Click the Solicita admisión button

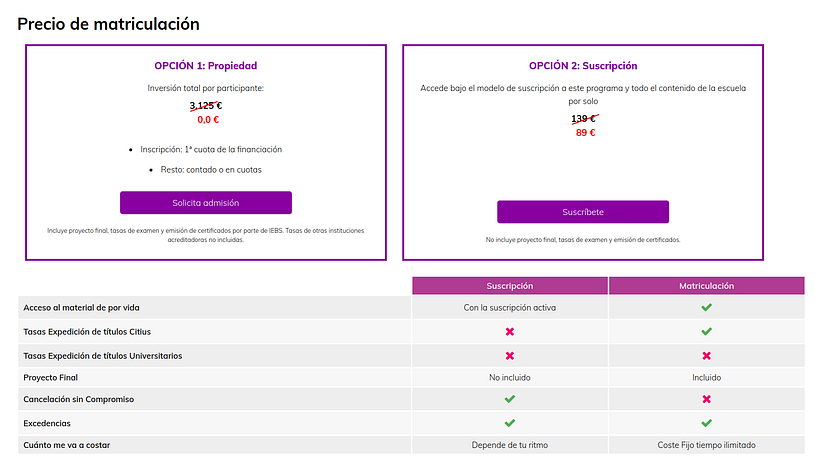click(x=206, y=202)
